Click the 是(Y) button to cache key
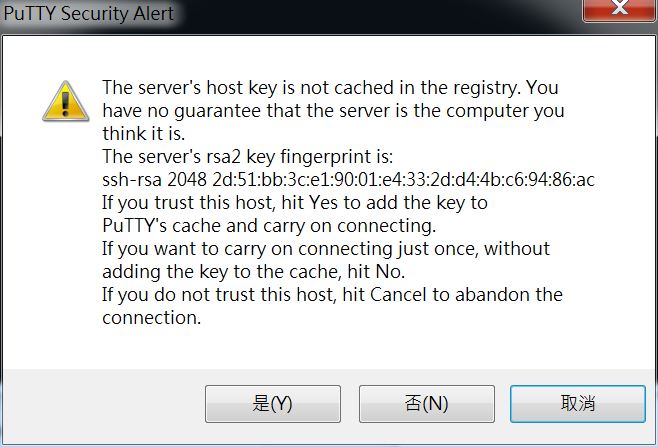The image size is (658, 447). [273, 404]
